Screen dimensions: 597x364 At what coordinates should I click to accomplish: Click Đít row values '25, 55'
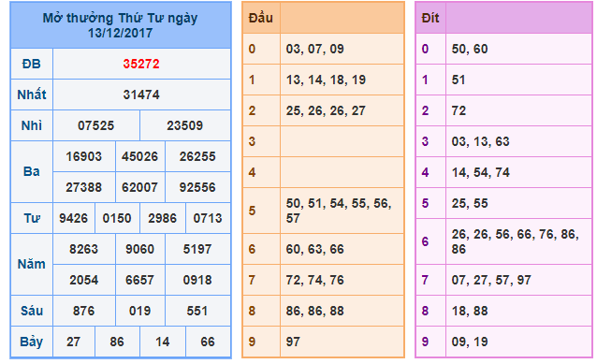click(470, 203)
